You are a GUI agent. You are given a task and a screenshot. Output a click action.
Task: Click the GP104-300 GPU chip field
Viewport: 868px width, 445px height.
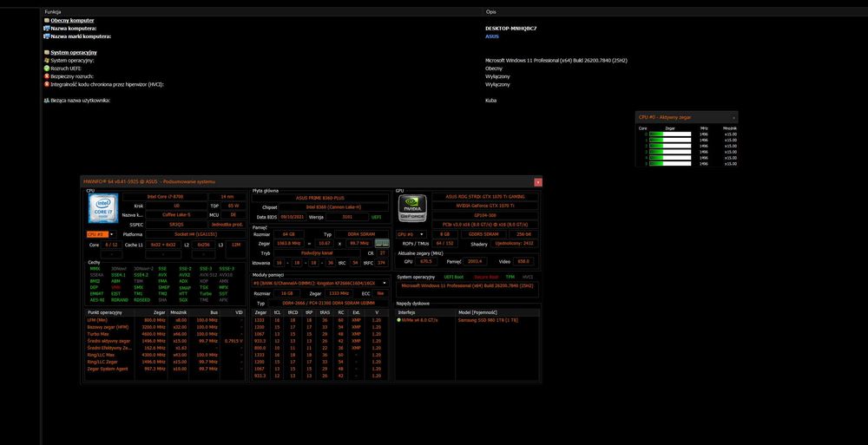(484, 215)
